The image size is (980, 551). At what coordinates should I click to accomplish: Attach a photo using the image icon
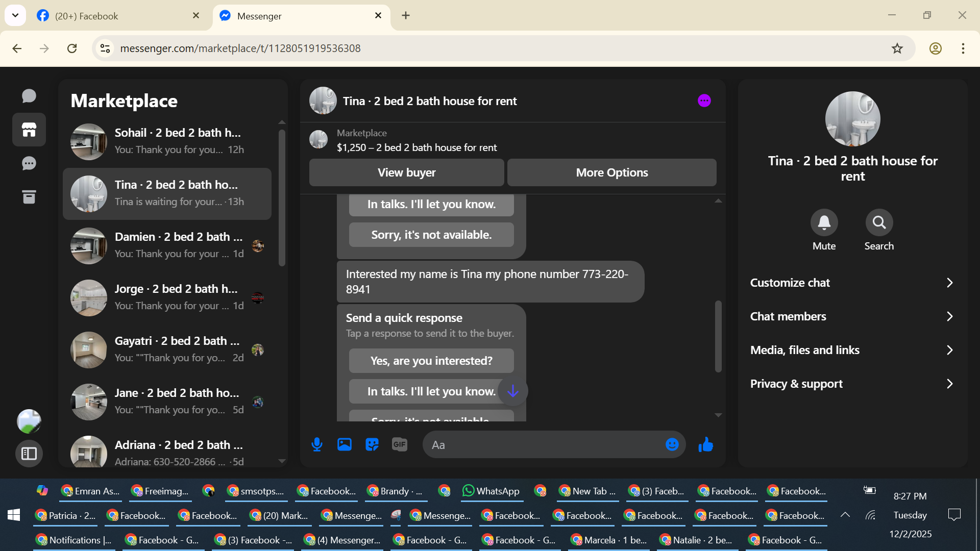[x=345, y=445]
